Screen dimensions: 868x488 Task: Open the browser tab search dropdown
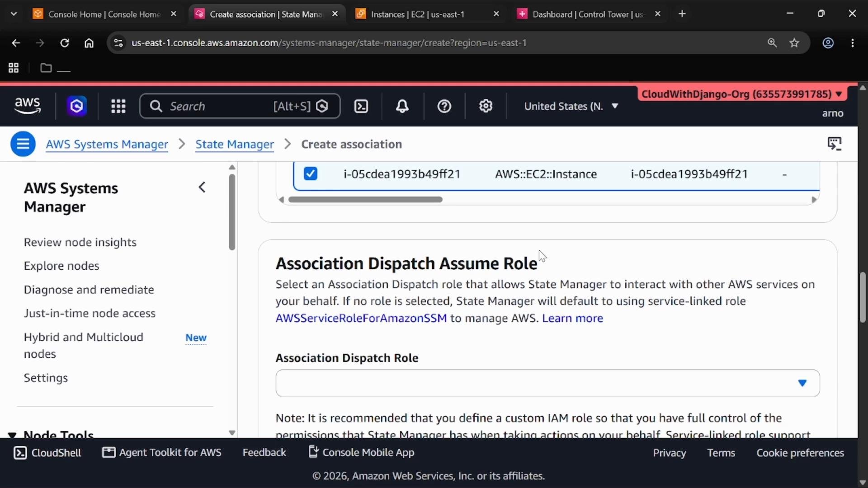[x=14, y=14]
